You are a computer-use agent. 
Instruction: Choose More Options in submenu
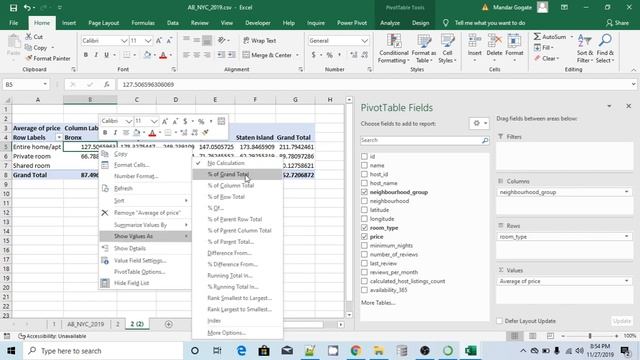pyautogui.click(x=237, y=333)
